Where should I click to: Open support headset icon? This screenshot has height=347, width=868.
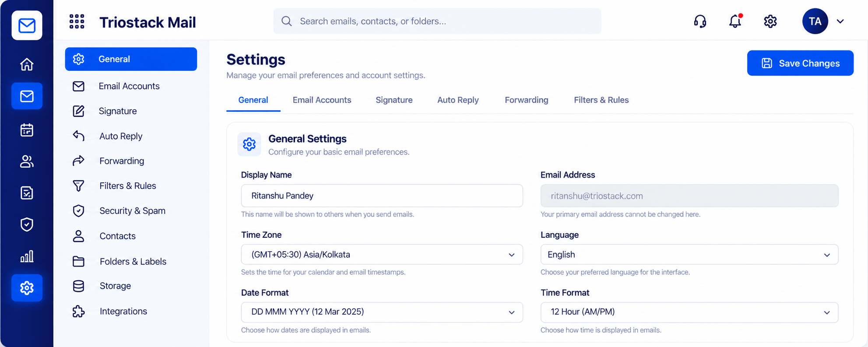point(700,21)
